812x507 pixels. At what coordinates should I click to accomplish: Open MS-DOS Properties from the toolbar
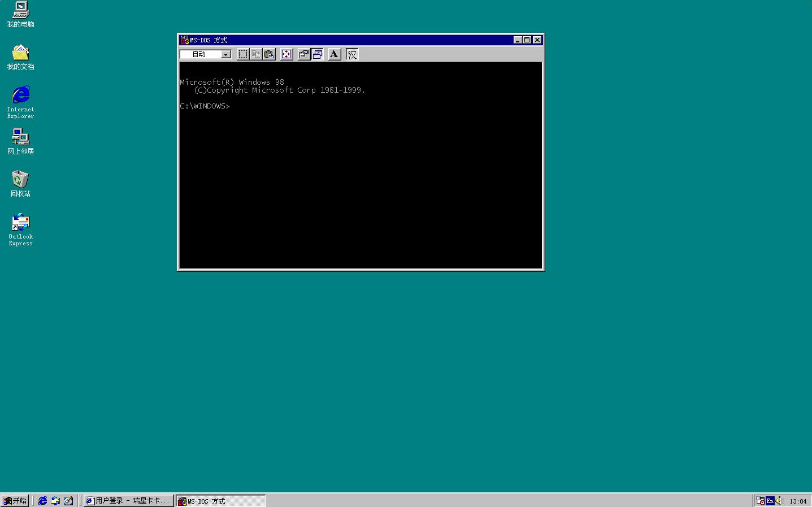[304, 54]
